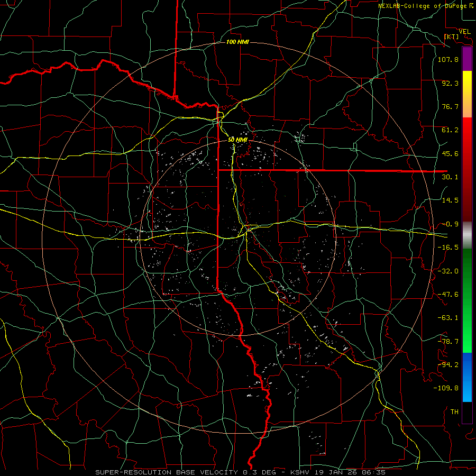
Task: Select the 30.1 velocity scale value
Action: pos(450,177)
